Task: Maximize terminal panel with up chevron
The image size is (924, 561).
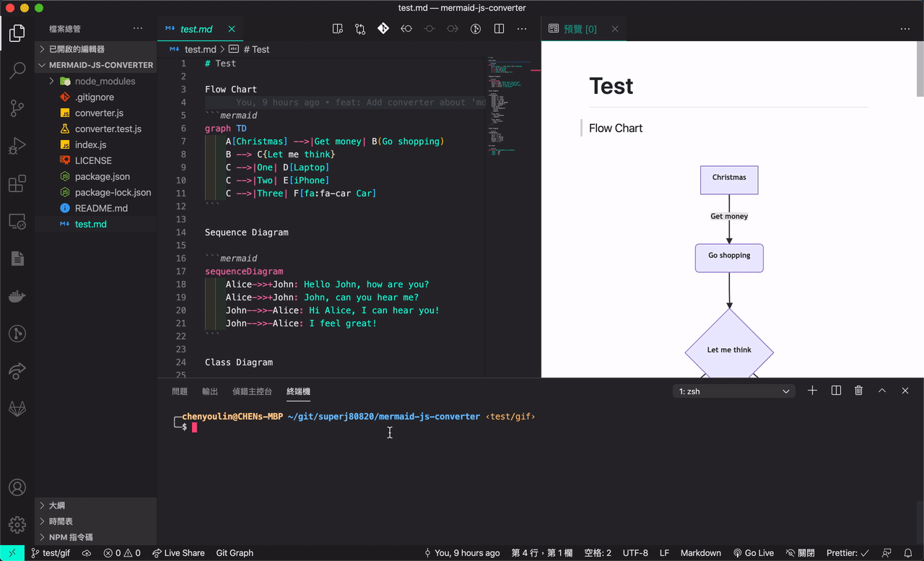Action: point(882,391)
